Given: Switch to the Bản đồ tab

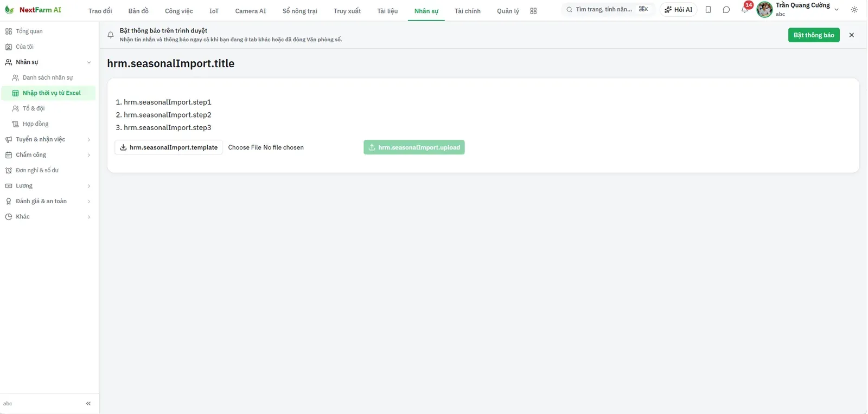Looking at the screenshot, I should click(x=138, y=11).
